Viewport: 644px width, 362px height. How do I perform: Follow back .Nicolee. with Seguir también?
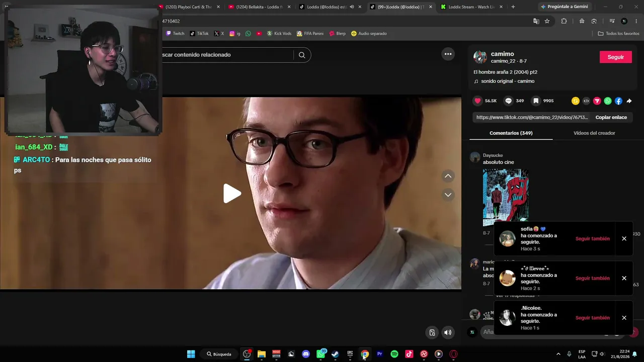(592, 318)
